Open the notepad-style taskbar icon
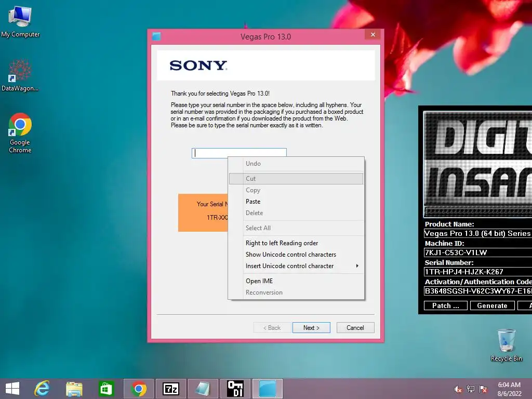Screen dimensions: 532x399 coord(203,389)
